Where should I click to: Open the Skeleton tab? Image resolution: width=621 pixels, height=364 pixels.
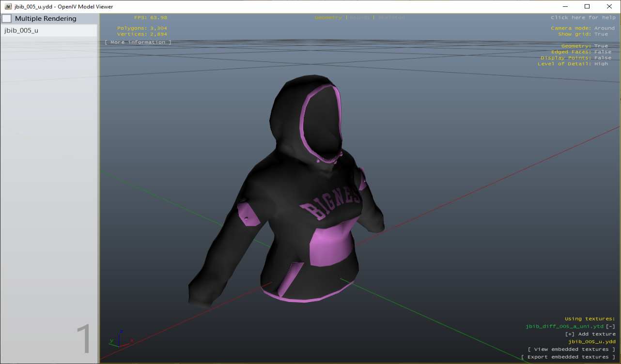391,17
